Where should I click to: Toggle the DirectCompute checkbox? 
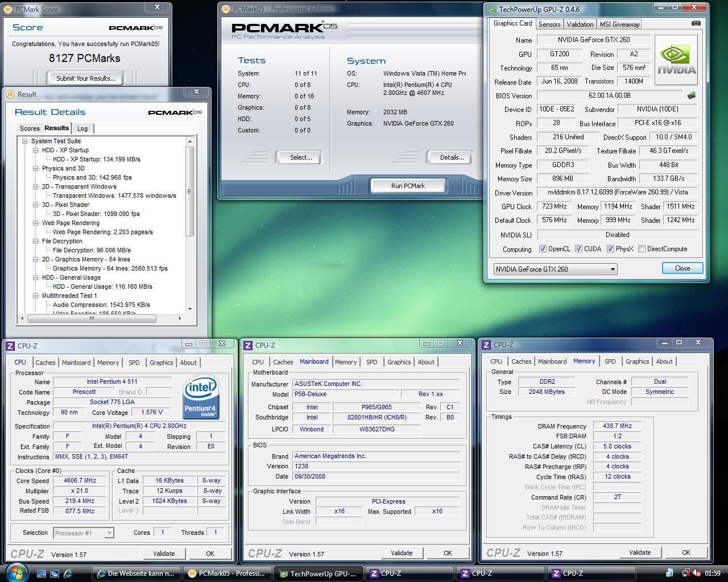(642, 249)
